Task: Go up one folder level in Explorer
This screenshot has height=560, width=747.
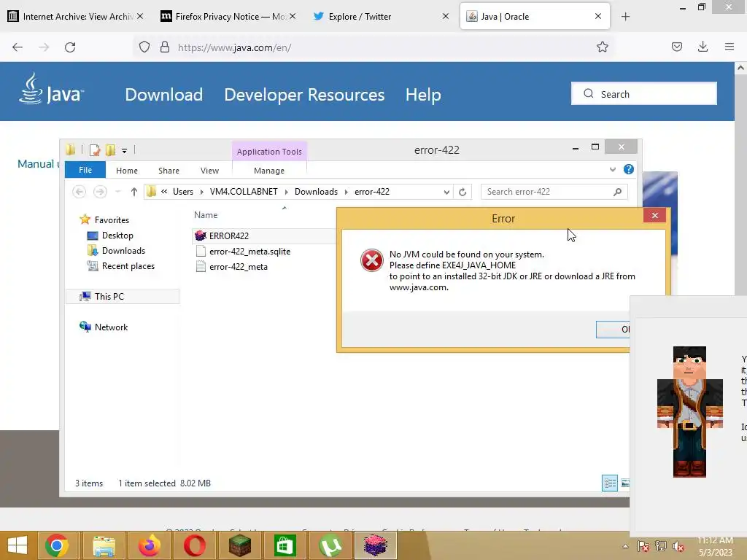Action: point(134,192)
